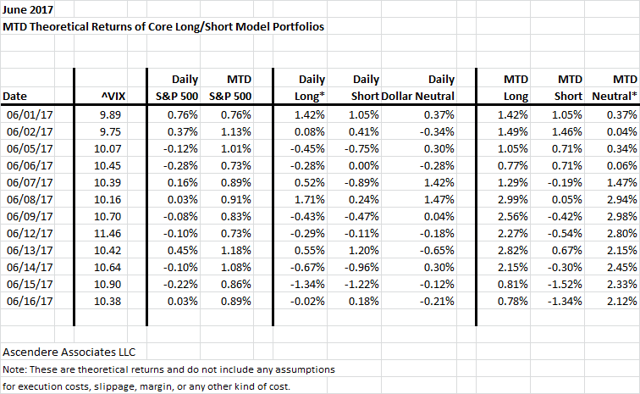640x394 pixels.
Task: Click Daily S&P 500 value 0.45%
Action: click(182, 250)
